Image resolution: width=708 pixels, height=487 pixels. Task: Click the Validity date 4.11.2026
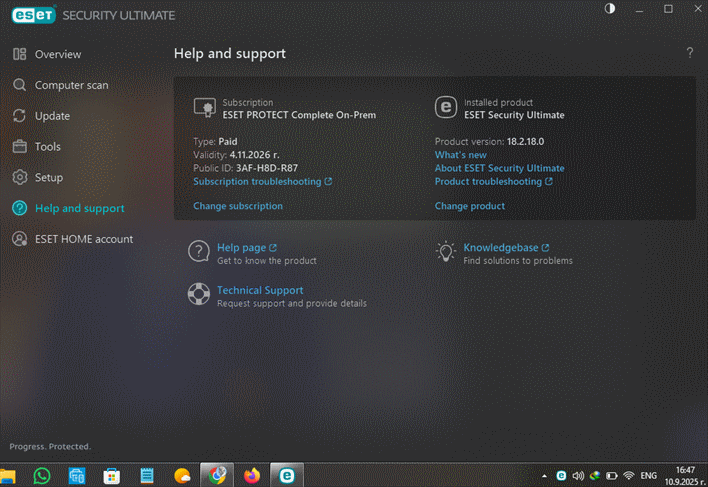(x=254, y=155)
